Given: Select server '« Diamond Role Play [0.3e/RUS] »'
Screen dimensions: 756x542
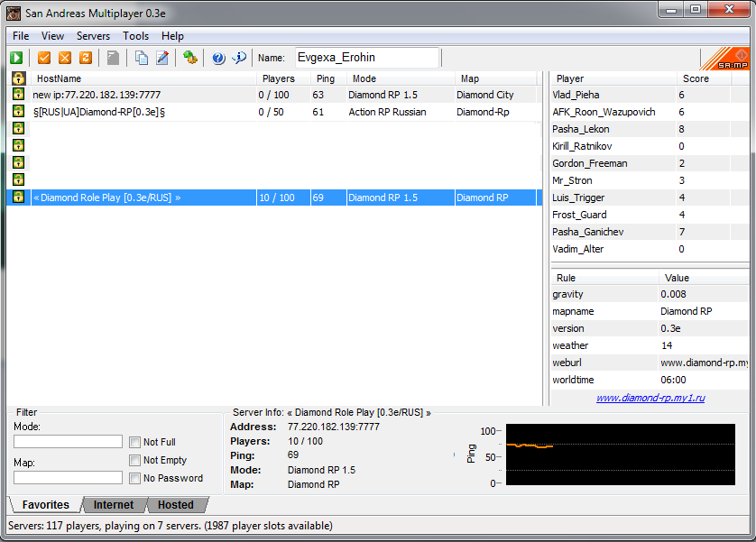Looking at the screenshot, I should coord(274,198).
